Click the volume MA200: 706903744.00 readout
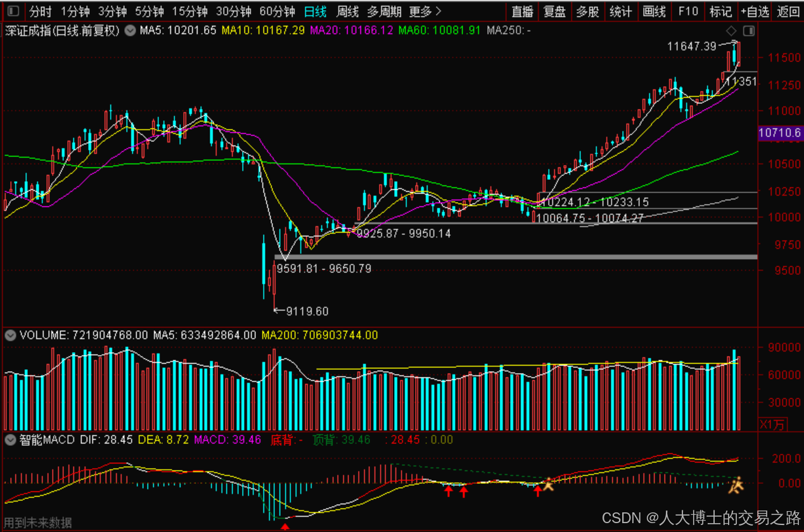The image size is (804, 532). 320,334
